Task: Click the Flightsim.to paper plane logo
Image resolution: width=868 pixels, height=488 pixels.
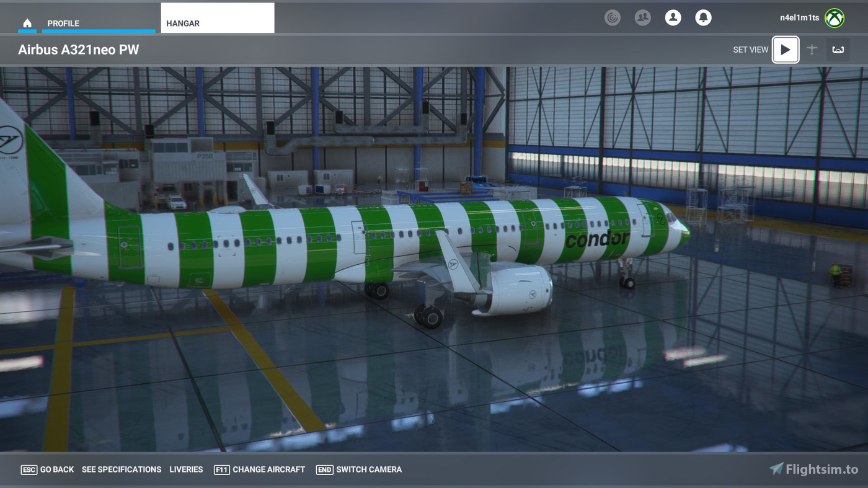Action: coord(777,469)
